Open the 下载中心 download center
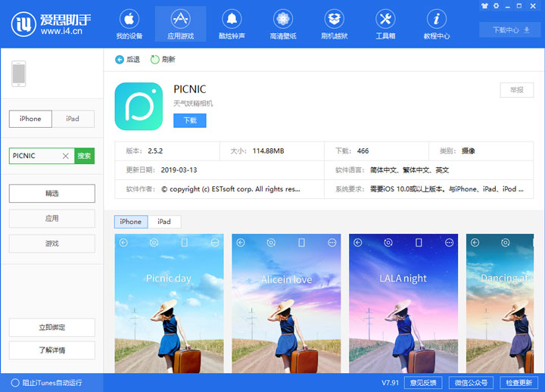545x392 pixels. (510, 30)
